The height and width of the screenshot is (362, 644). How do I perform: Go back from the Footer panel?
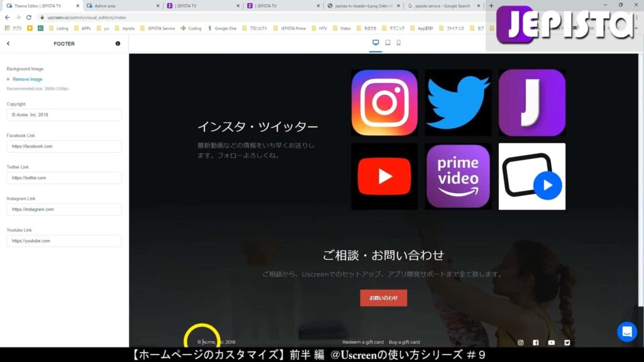8,43
